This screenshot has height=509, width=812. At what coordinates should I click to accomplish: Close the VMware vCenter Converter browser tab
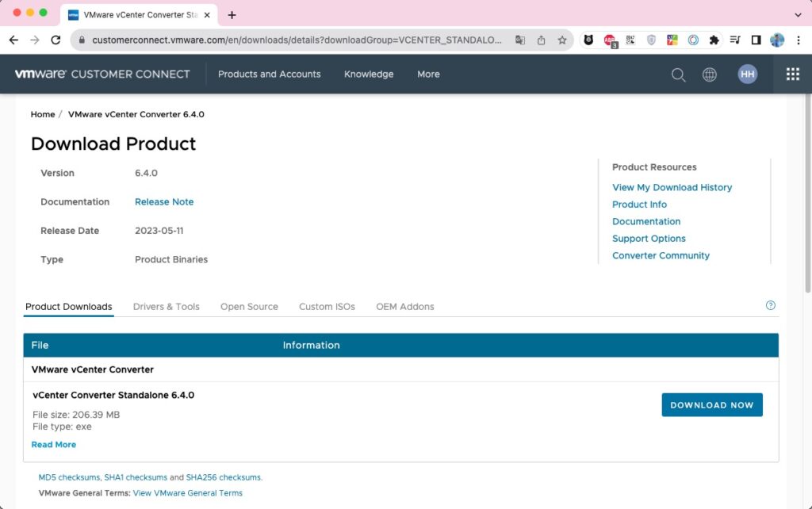pyautogui.click(x=207, y=15)
